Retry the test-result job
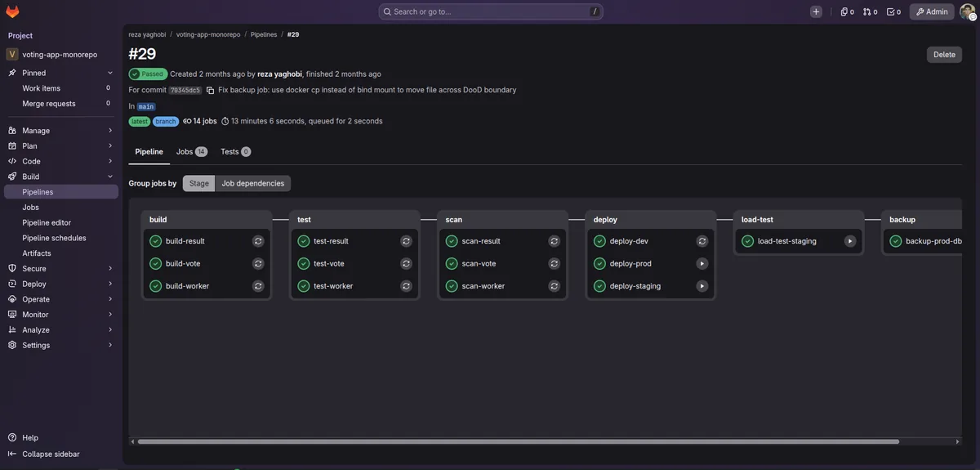 pyautogui.click(x=406, y=241)
